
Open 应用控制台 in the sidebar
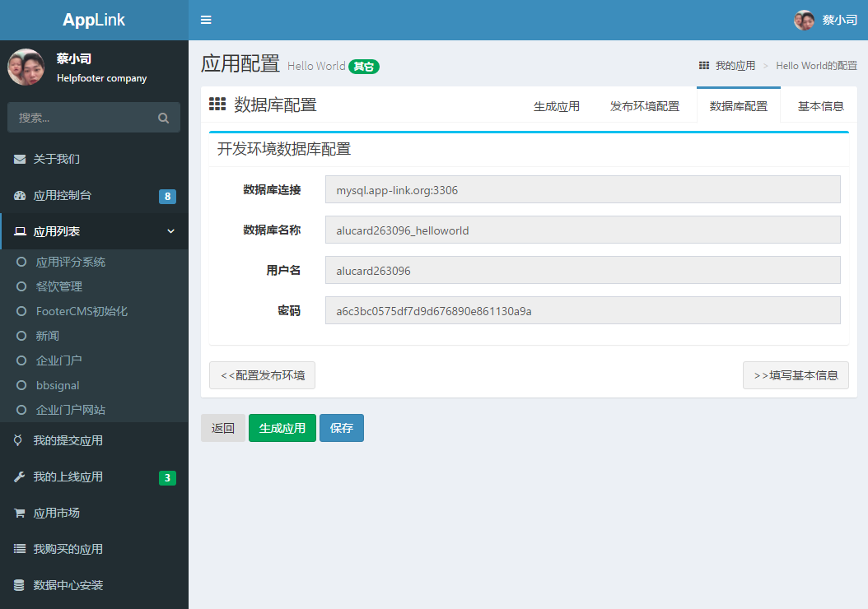94,195
